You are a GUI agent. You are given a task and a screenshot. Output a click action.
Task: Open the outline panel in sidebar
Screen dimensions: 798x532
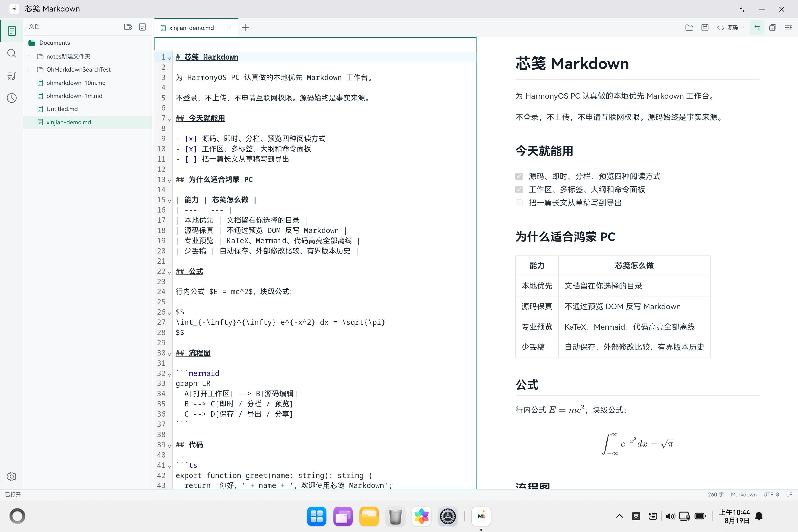(12, 76)
